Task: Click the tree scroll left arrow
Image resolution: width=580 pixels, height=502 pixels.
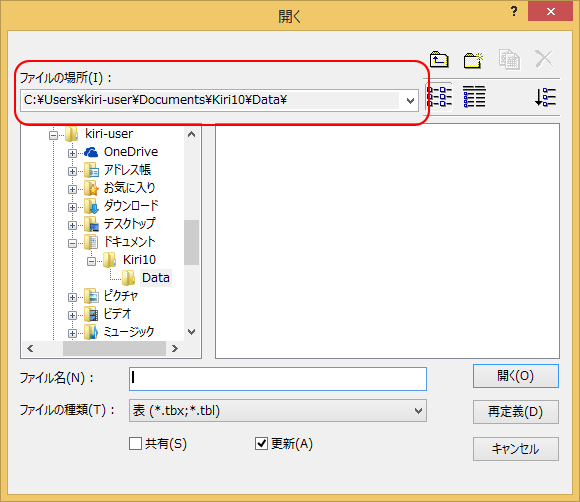Action: tap(30, 348)
